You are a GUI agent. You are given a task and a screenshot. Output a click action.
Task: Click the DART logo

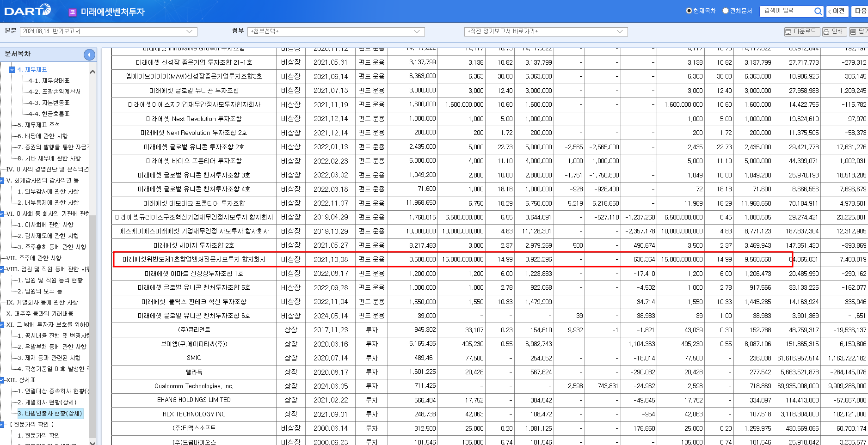coord(28,10)
